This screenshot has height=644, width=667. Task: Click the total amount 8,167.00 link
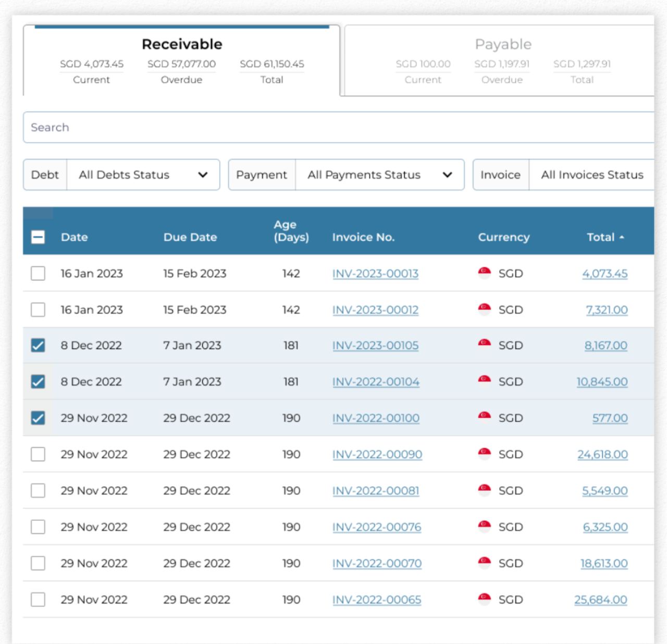point(606,345)
